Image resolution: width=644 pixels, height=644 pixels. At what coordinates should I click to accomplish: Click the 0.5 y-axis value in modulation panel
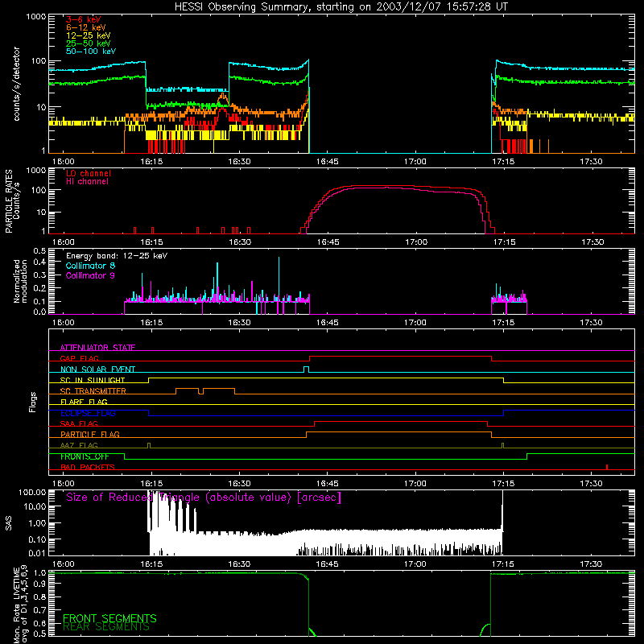tap(39, 250)
